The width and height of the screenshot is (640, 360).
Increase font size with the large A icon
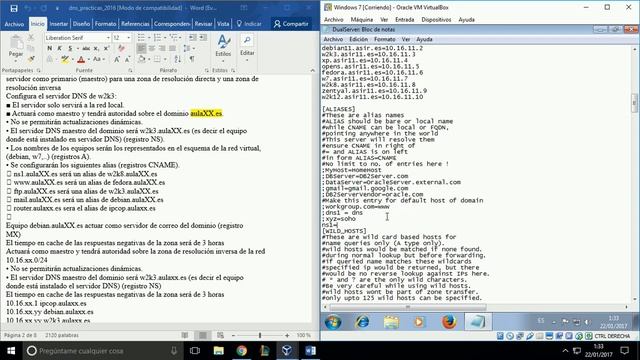[x=117, y=60]
